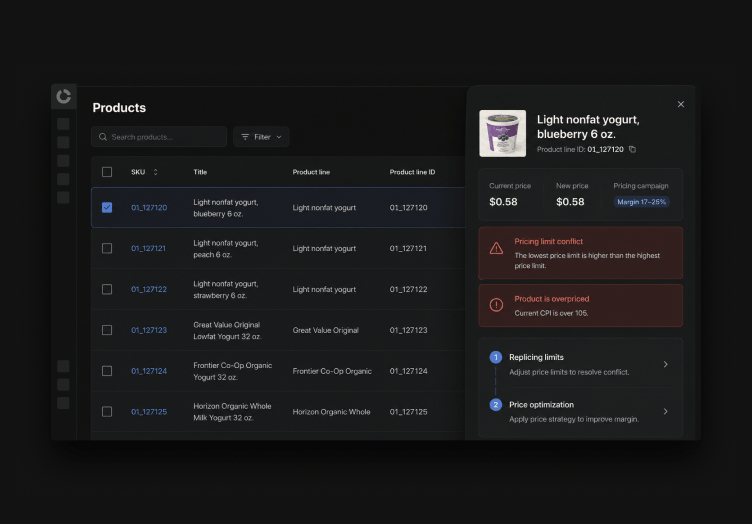Click the "Product is overpriced" heading
Viewport: 752px width, 524px height.
point(552,299)
